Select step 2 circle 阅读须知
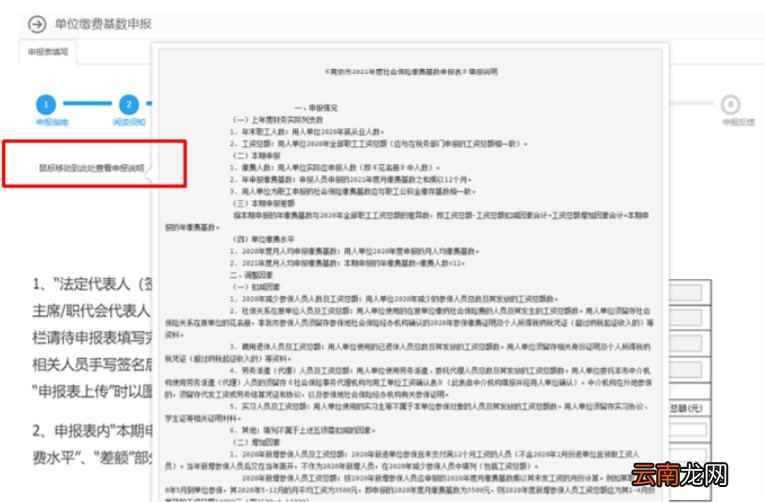This screenshot has height=503, width=765. (x=129, y=104)
